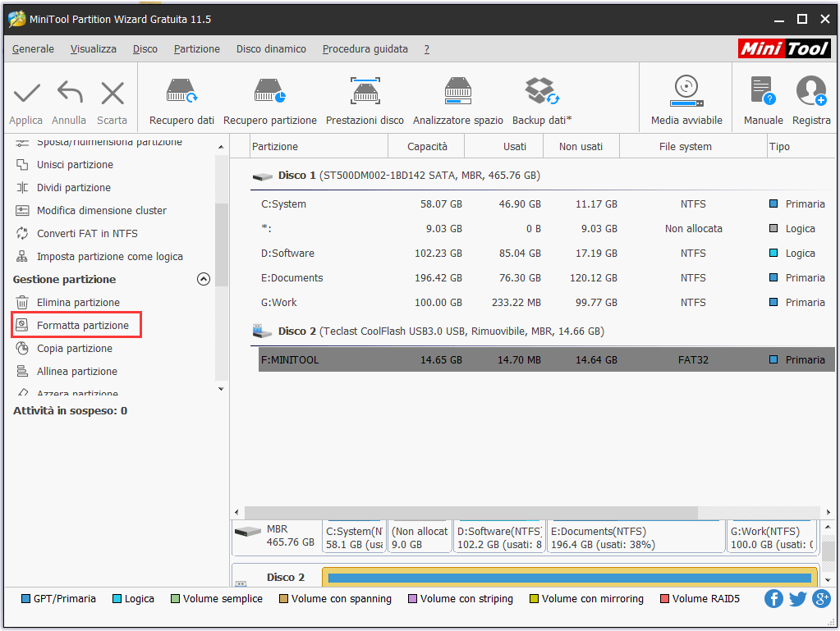Click the F:MINITOOL Primaria color square
Image resolution: width=840 pixels, height=631 pixels.
773,360
